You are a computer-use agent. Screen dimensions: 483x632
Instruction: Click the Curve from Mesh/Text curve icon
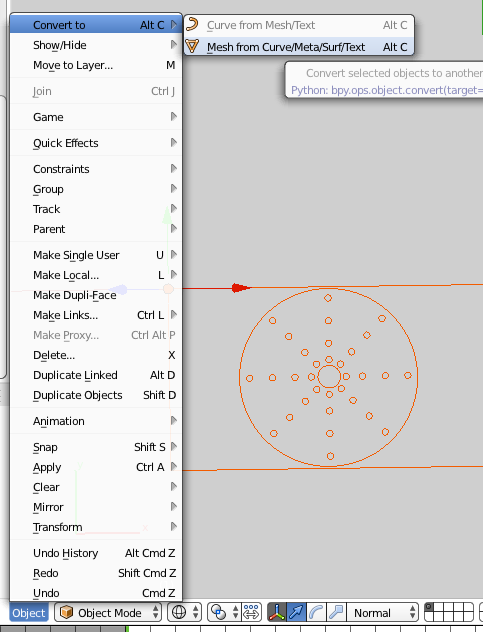coord(192,24)
